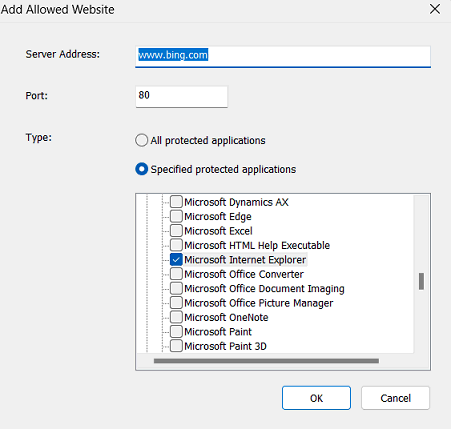451x429 pixels.
Task: Click the Port input field
Action: [181, 96]
